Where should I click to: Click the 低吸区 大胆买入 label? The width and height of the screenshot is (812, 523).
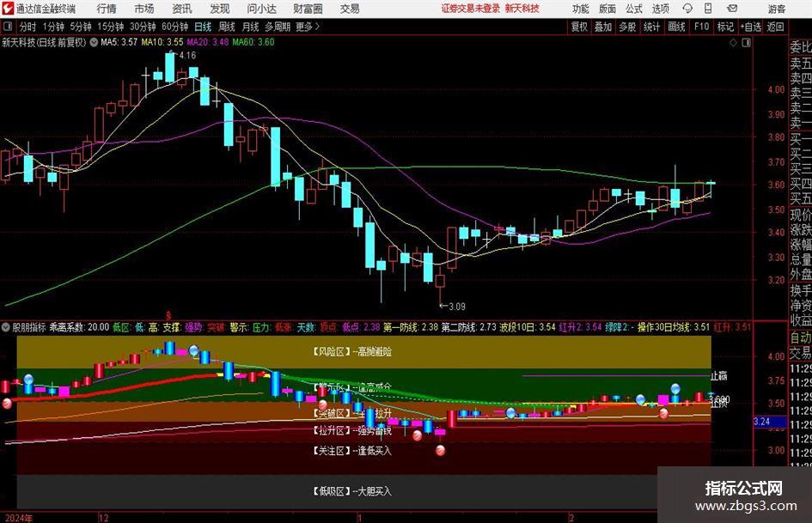click(x=351, y=491)
